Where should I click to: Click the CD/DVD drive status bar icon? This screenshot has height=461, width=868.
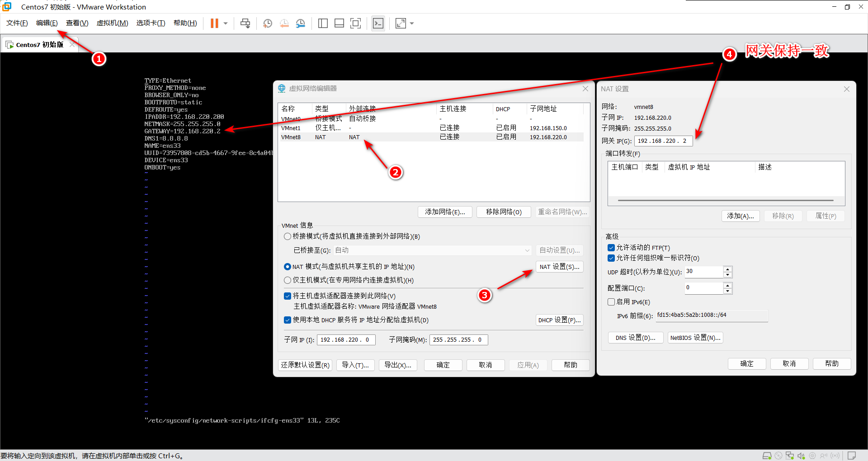[778, 456]
